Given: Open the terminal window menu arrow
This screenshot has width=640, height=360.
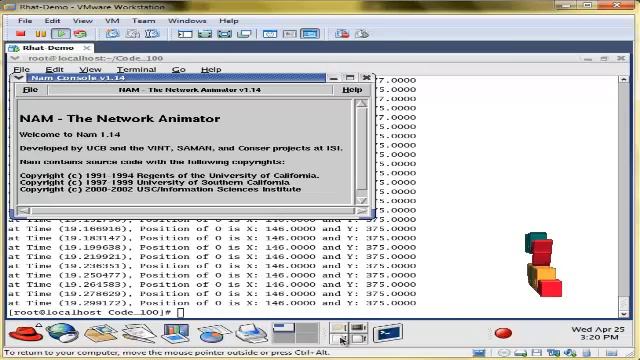Looking at the screenshot, I should click(14, 58).
